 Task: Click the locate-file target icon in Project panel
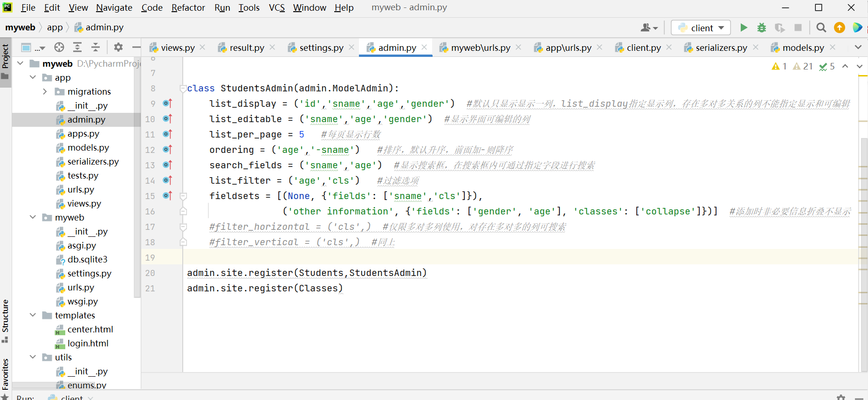click(x=59, y=47)
